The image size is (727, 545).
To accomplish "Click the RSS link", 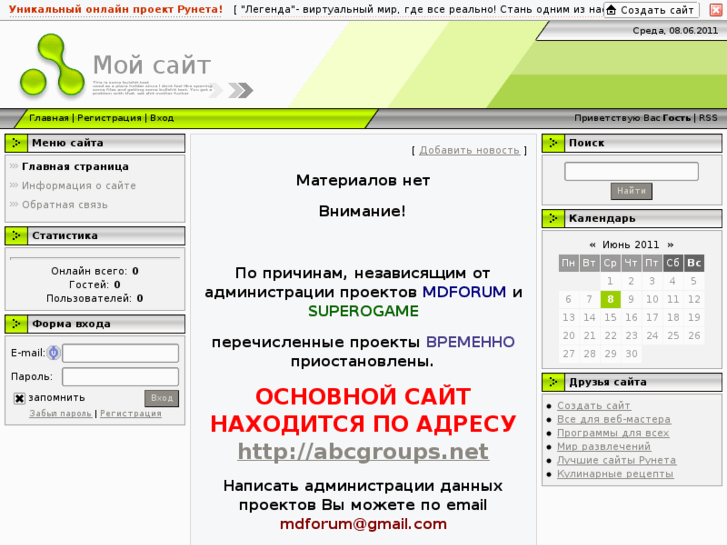I will pyautogui.click(x=708, y=118).
